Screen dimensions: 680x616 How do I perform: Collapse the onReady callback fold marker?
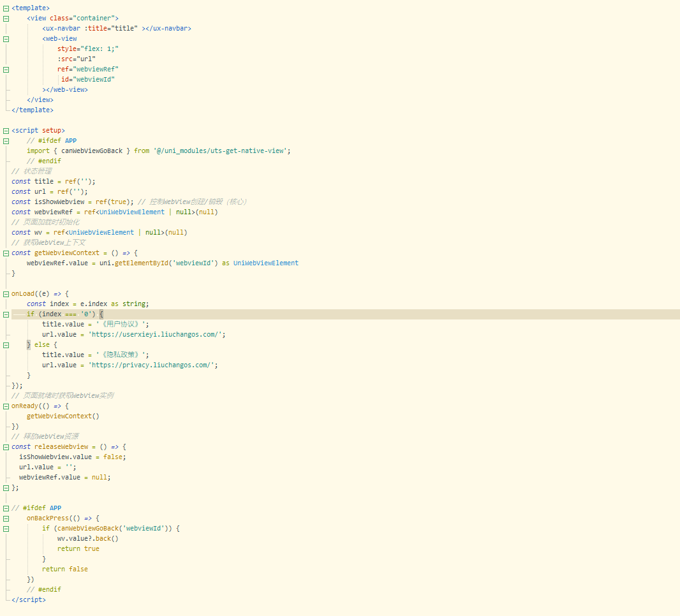tap(6, 406)
